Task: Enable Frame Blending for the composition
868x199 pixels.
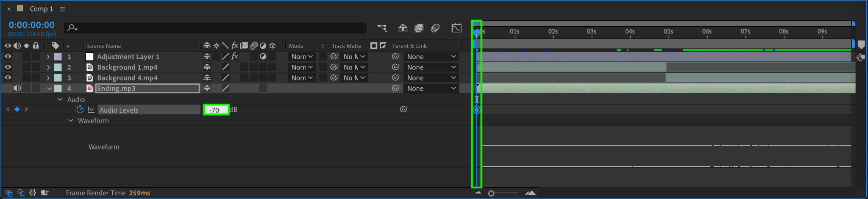Action: 419,28
